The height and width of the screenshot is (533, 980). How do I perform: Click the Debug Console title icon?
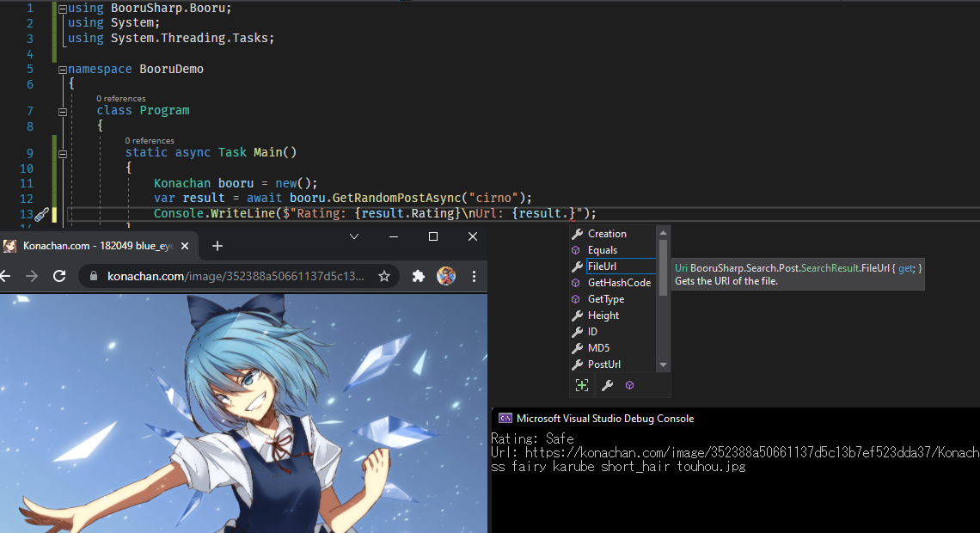tap(505, 419)
